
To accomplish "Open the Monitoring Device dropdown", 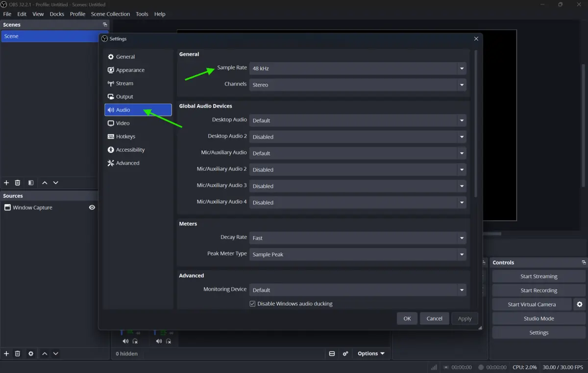I will [x=358, y=290].
